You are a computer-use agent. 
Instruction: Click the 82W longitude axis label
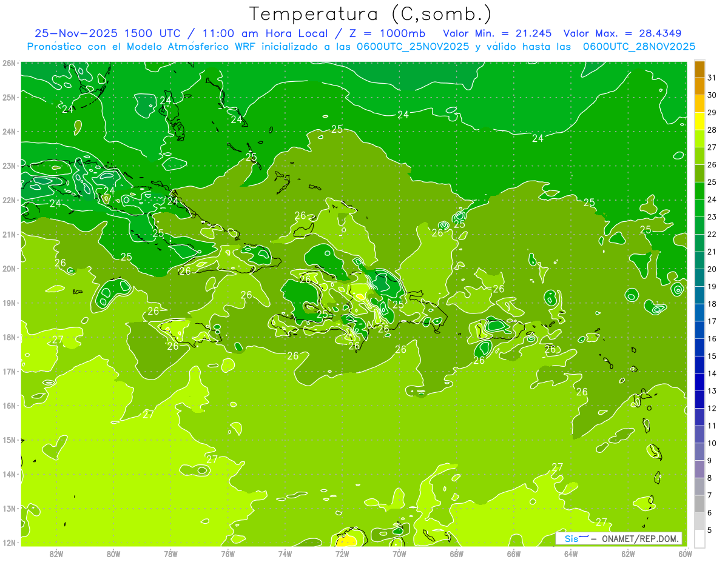56,554
